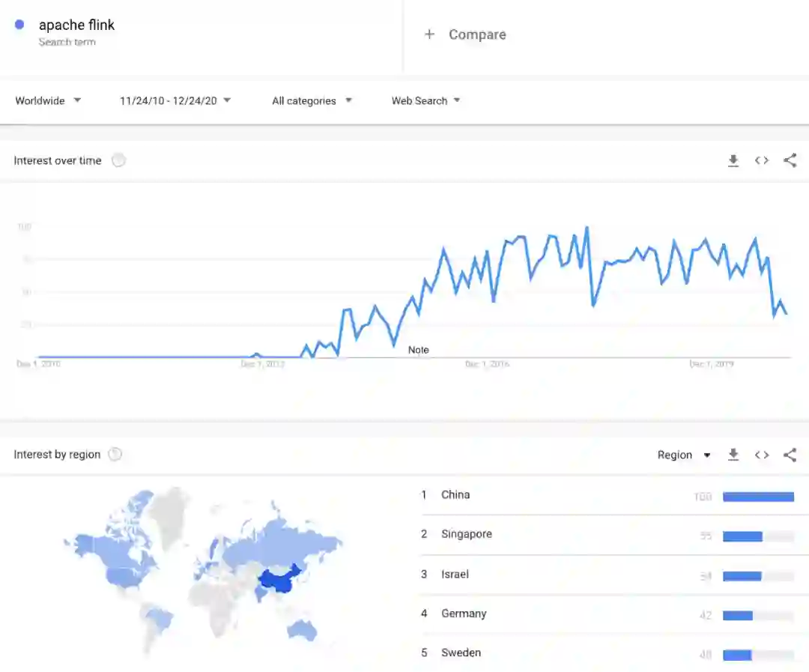809x672 pixels.
Task: Download the Interest by region data
Action: [733, 455]
